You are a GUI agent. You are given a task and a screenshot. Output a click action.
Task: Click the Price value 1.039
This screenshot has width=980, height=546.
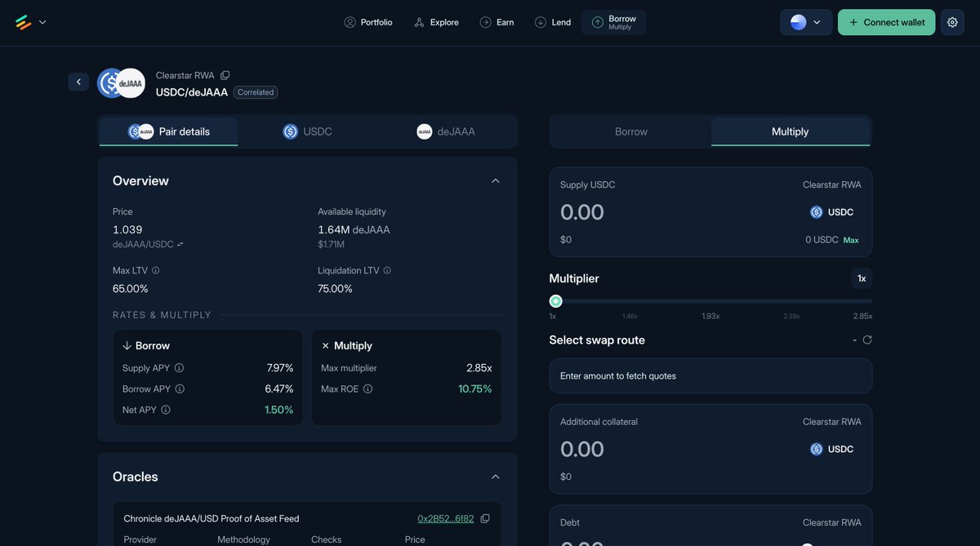click(x=127, y=230)
